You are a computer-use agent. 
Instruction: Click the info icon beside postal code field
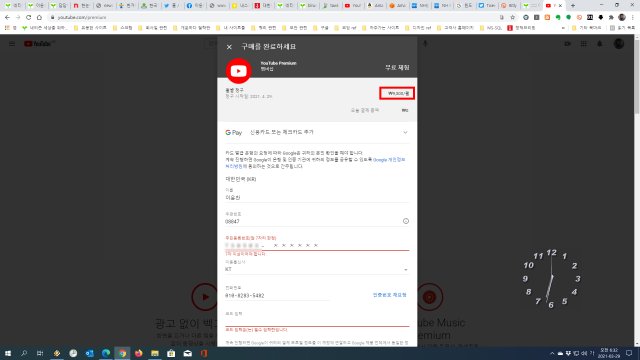406,221
